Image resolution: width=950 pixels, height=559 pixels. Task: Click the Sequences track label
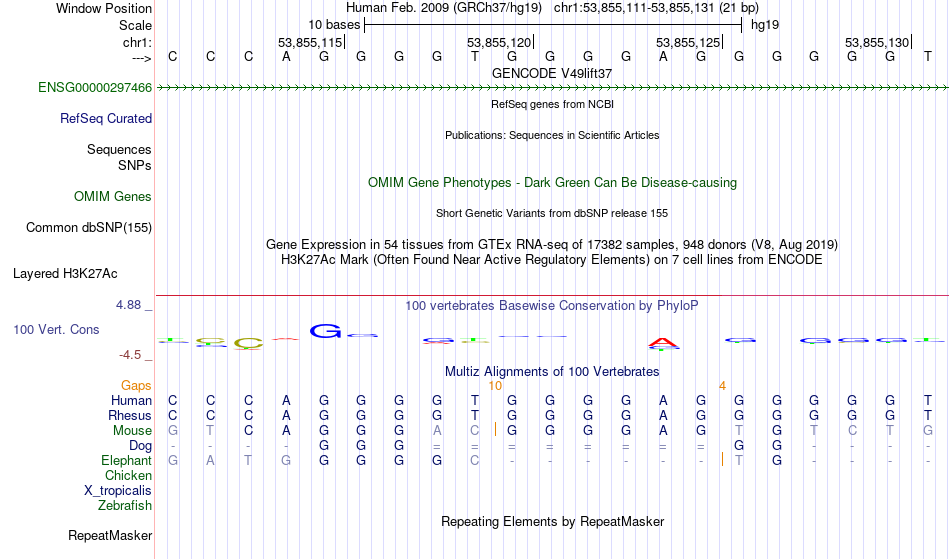(119, 150)
